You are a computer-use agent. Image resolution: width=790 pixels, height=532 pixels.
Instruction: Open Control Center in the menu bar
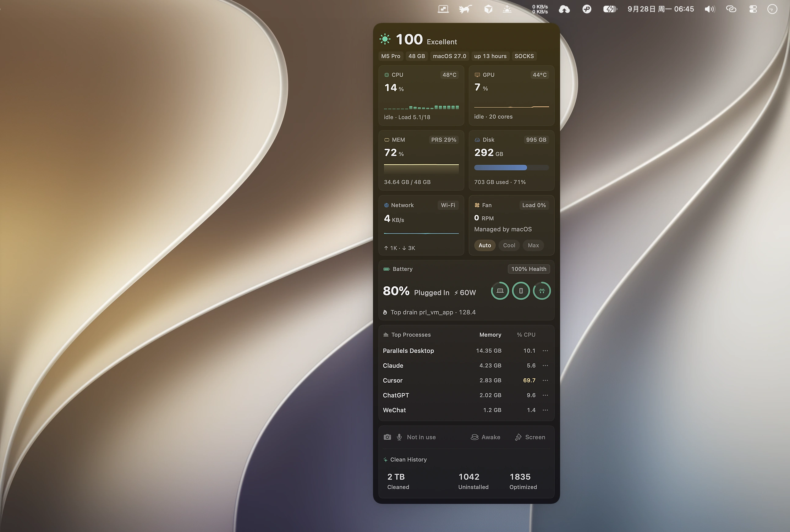(753, 9)
